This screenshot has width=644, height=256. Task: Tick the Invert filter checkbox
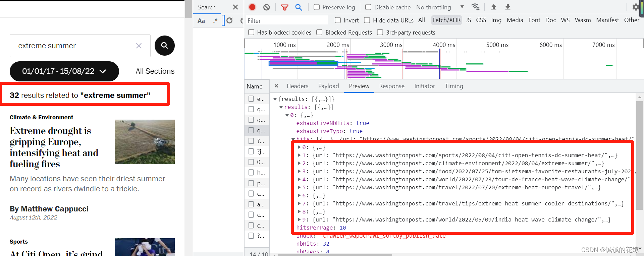tap(338, 20)
